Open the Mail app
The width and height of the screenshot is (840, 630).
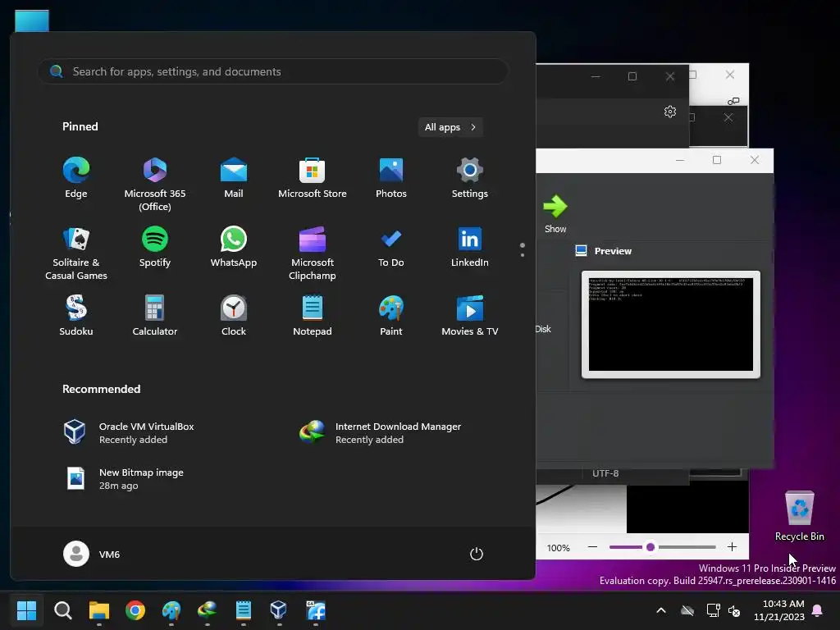pos(234,178)
